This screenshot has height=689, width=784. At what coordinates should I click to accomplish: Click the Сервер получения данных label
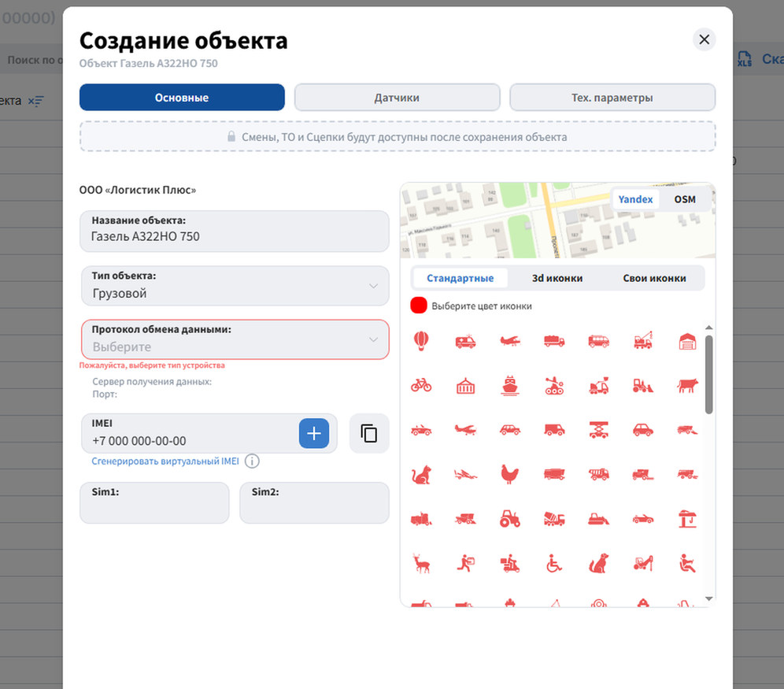[x=152, y=381]
